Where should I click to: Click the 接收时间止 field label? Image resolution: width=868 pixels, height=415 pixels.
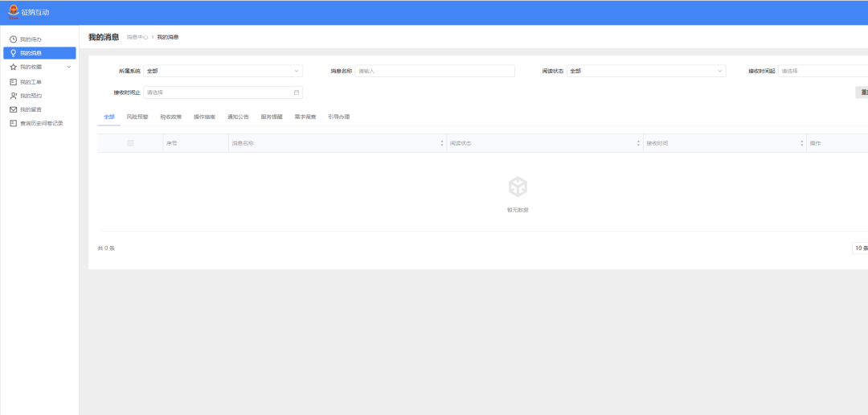(x=127, y=92)
